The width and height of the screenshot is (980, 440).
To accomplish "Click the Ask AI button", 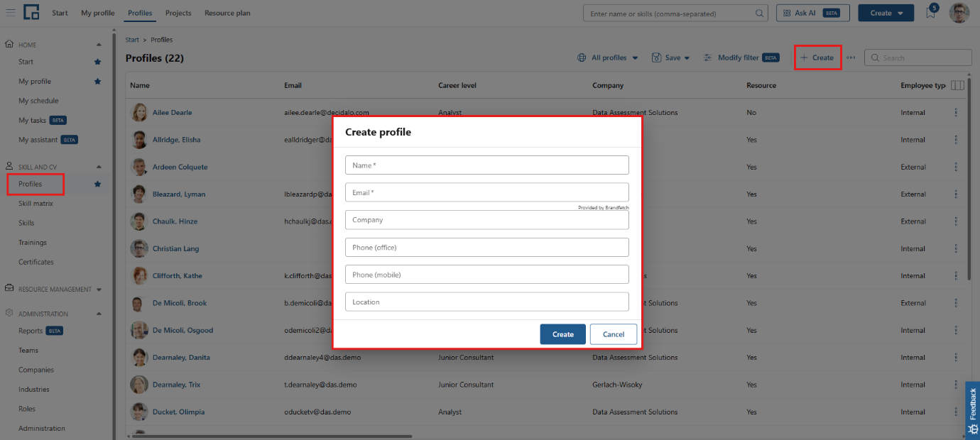I will [813, 13].
